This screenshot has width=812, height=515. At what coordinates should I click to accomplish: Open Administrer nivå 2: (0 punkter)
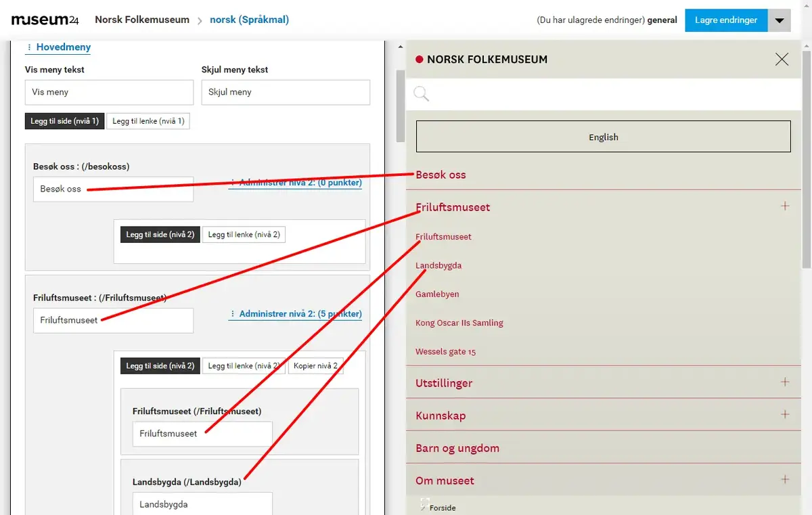296,183
